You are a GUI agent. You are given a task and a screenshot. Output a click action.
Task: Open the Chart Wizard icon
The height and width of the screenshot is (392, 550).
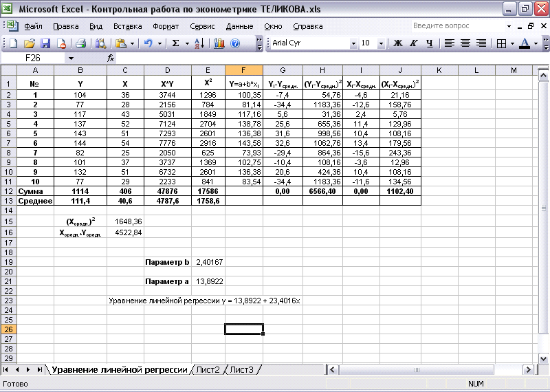click(x=219, y=43)
